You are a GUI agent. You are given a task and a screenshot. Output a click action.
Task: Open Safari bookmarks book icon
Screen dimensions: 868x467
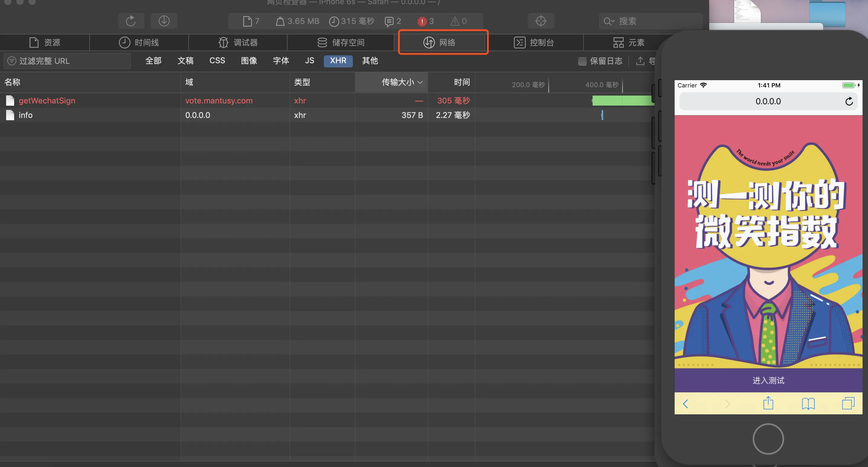808,403
